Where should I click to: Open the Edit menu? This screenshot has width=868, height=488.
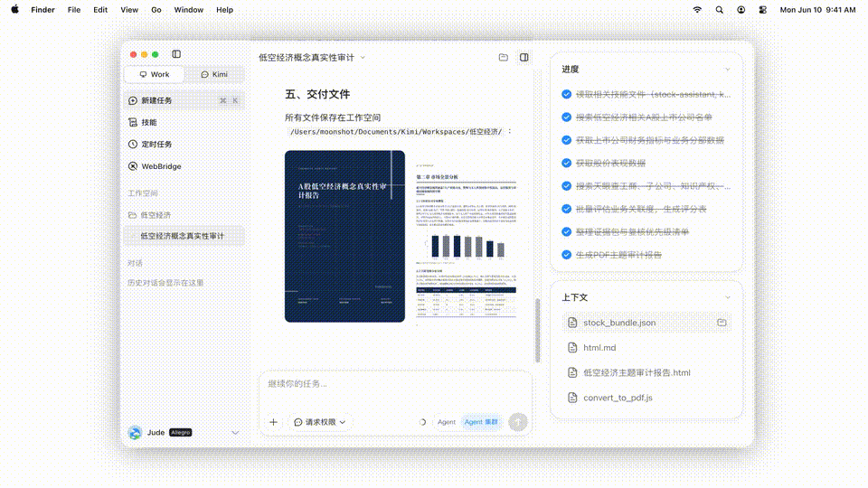[x=100, y=10]
